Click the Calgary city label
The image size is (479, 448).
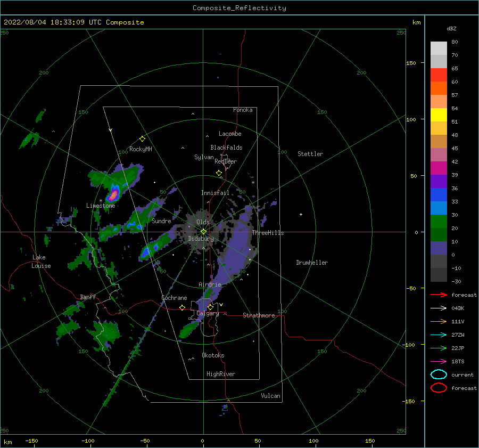208,313
